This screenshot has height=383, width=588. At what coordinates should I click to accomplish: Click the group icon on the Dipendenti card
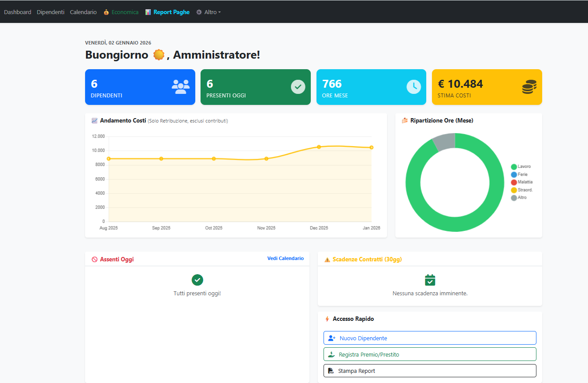(x=180, y=87)
